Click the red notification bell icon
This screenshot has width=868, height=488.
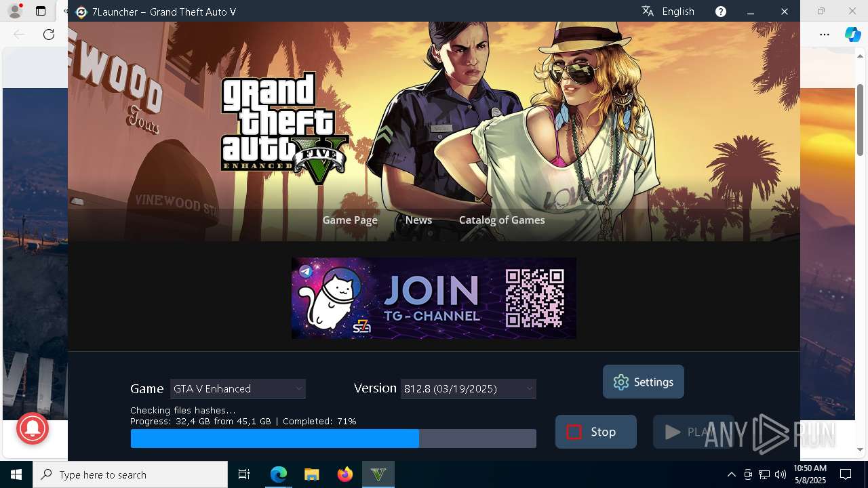(x=32, y=428)
